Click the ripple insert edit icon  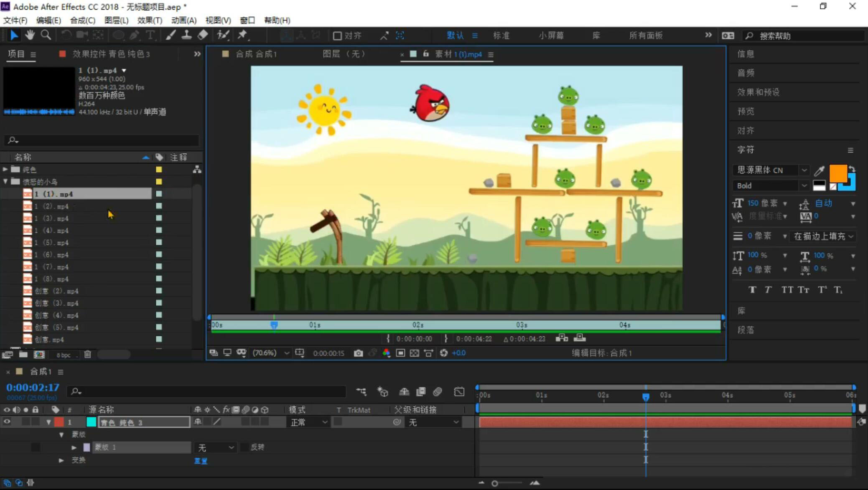[x=562, y=338]
